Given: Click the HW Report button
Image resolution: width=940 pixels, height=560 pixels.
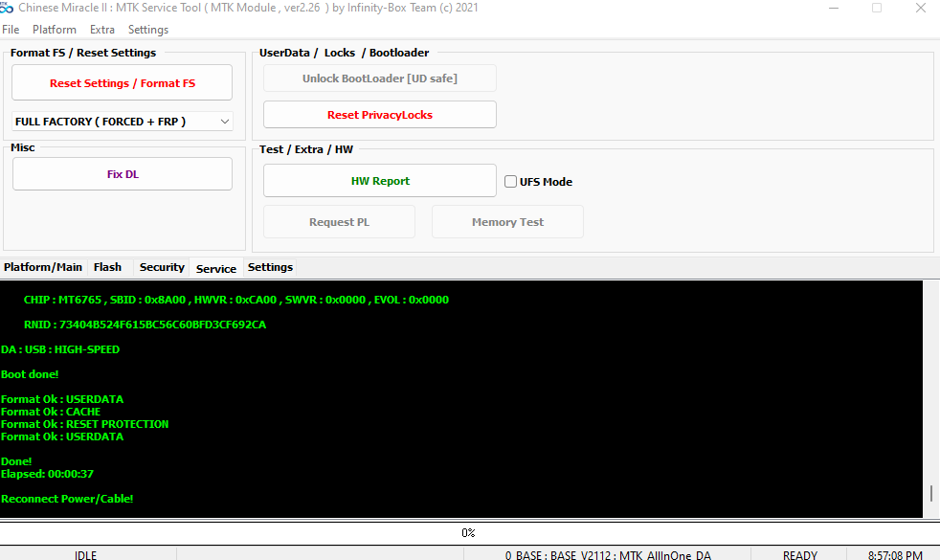Looking at the screenshot, I should 379,181.
